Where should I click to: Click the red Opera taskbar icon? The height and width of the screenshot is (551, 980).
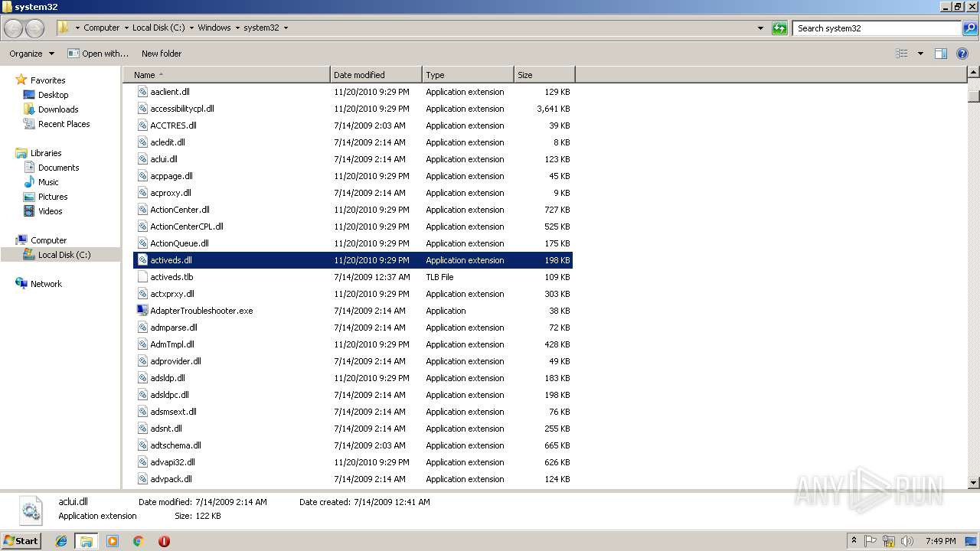click(x=164, y=541)
